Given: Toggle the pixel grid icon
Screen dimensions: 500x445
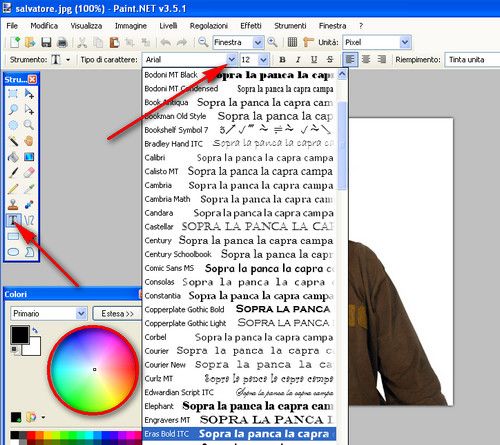Looking at the screenshot, I should pos(292,42).
